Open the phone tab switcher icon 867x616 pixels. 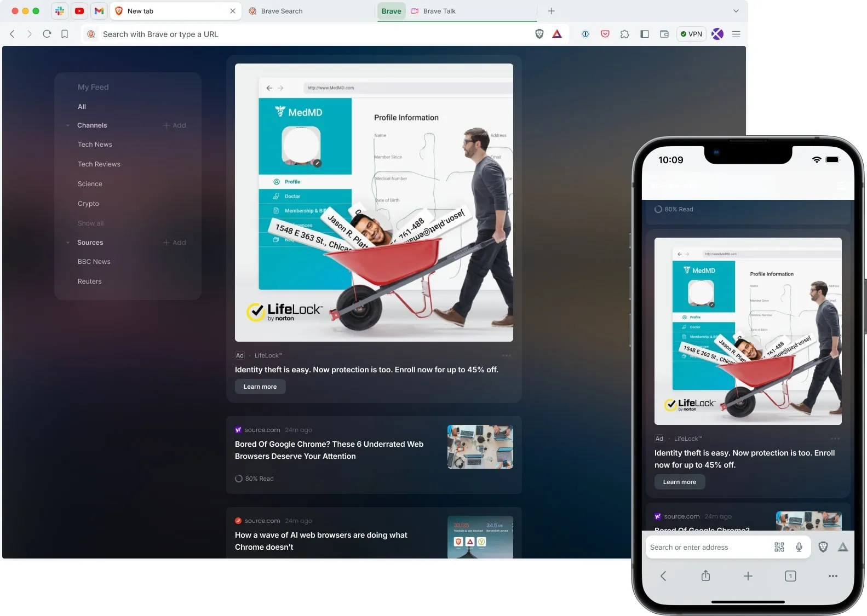790,576
